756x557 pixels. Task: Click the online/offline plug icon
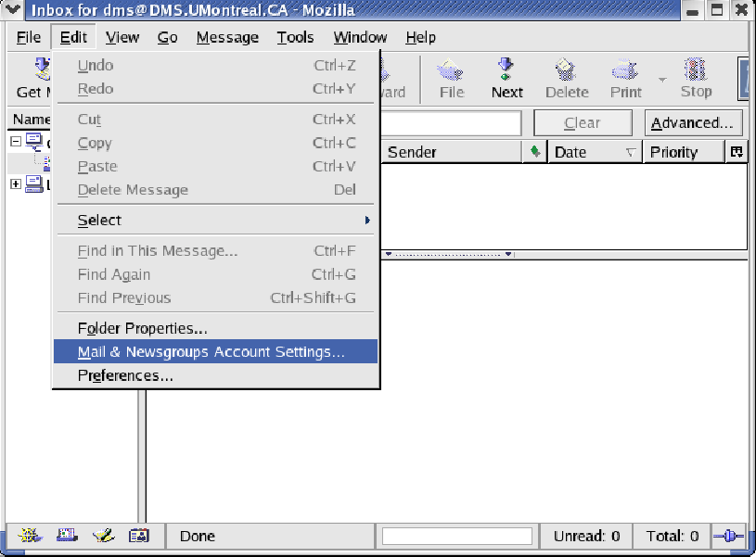(x=728, y=536)
